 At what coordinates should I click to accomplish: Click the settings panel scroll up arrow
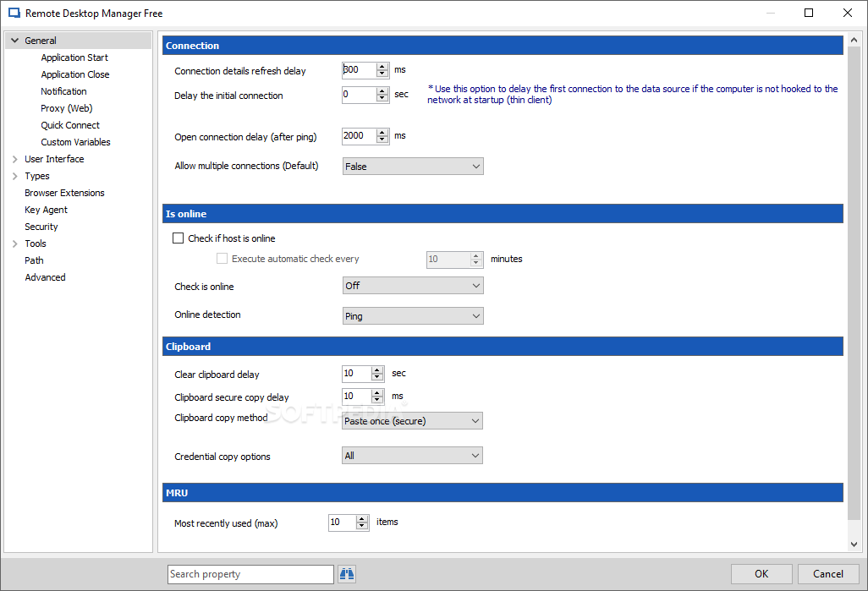[854, 40]
